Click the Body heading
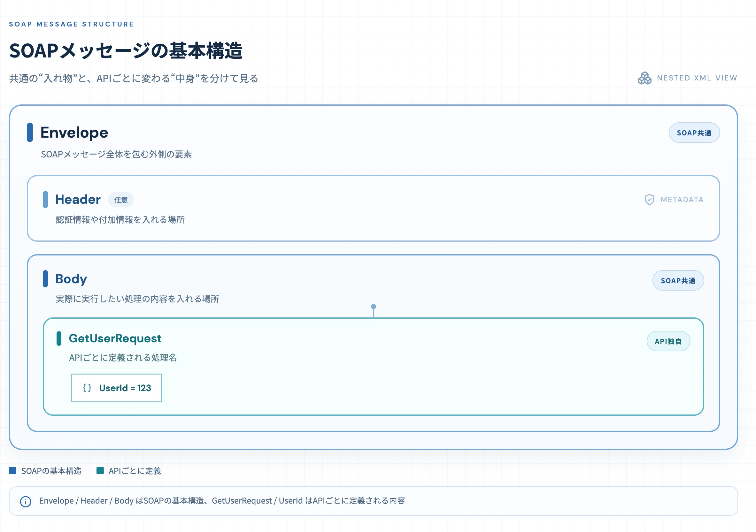 (71, 279)
